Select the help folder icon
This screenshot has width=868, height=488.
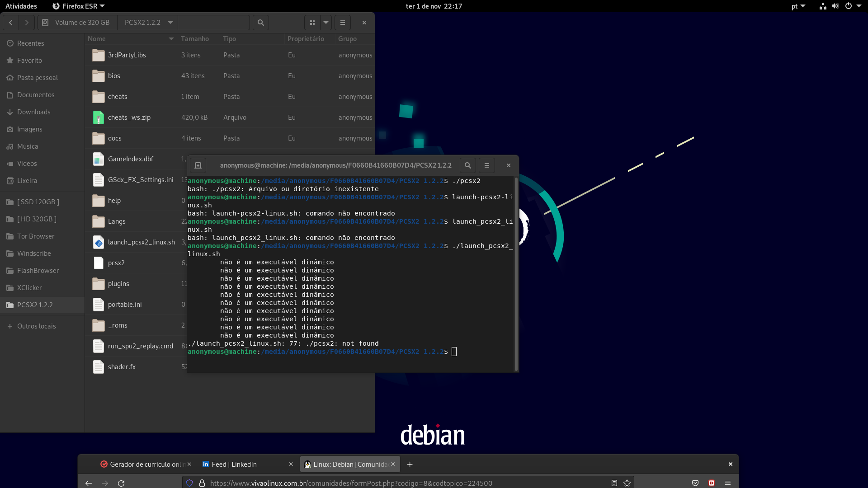(99, 201)
